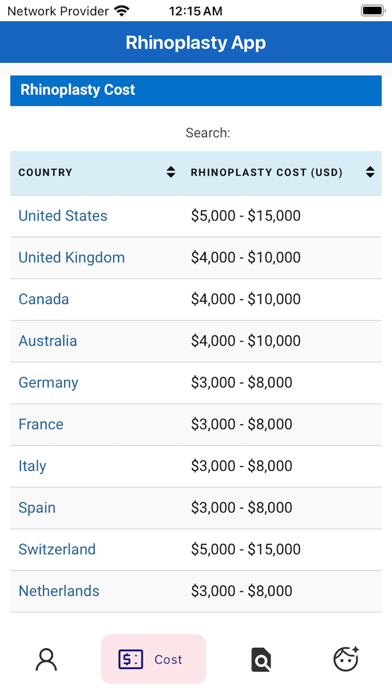Screen dimensions: 392x696
Task: Open the document search icon tab
Action: [261, 659]
